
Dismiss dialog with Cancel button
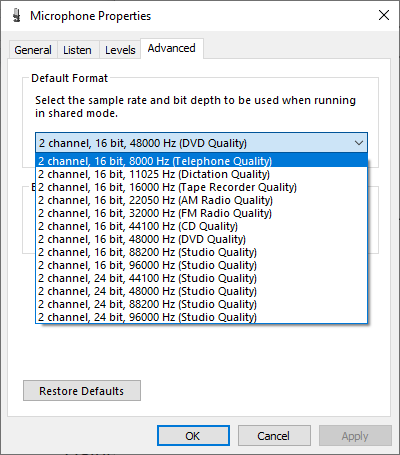[274, 436]
